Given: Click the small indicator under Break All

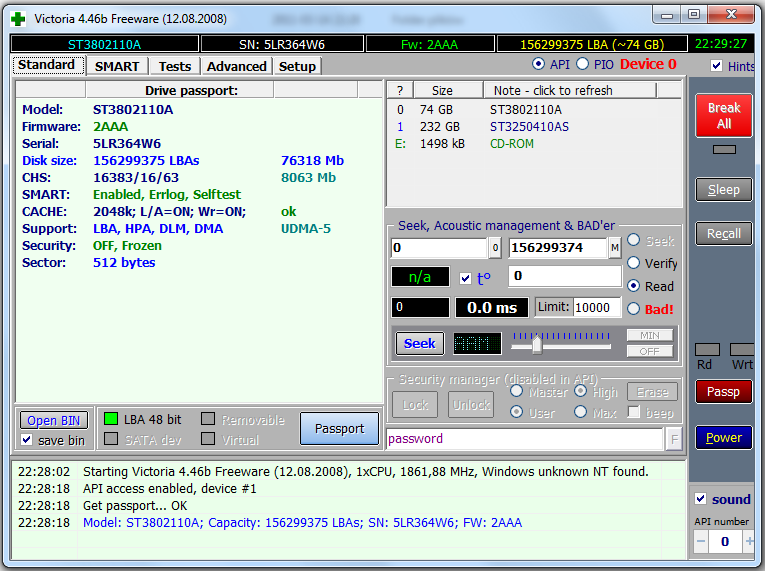Looking at the screenshot, I should pos(724,149).
